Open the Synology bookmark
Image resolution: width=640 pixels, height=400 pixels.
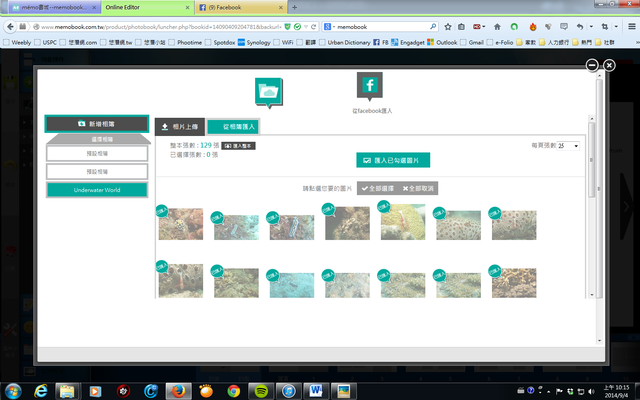254,42
